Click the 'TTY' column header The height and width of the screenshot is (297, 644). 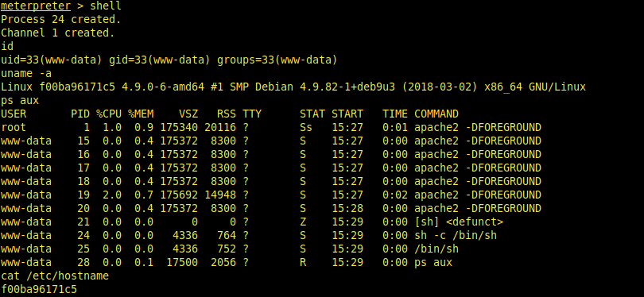tap(252, 114)
